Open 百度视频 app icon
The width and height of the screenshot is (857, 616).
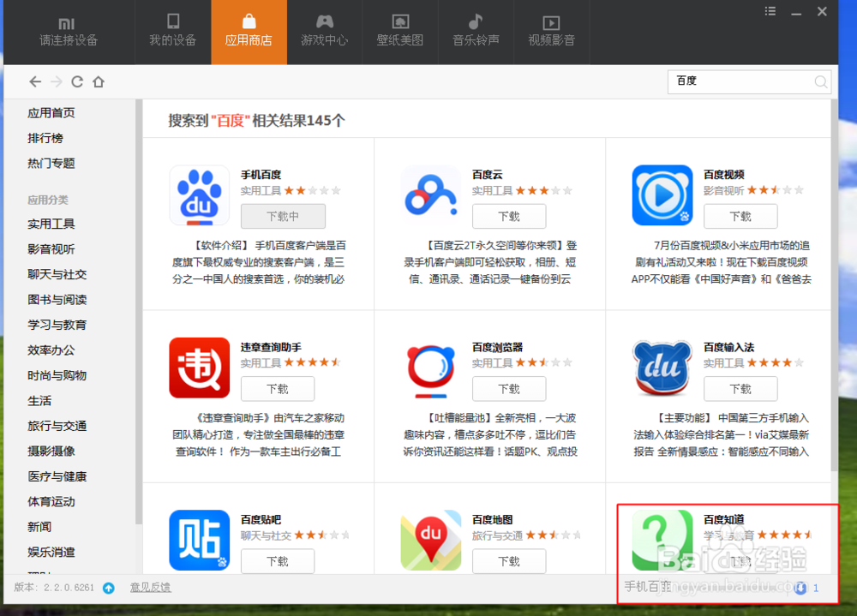[662, 195]
